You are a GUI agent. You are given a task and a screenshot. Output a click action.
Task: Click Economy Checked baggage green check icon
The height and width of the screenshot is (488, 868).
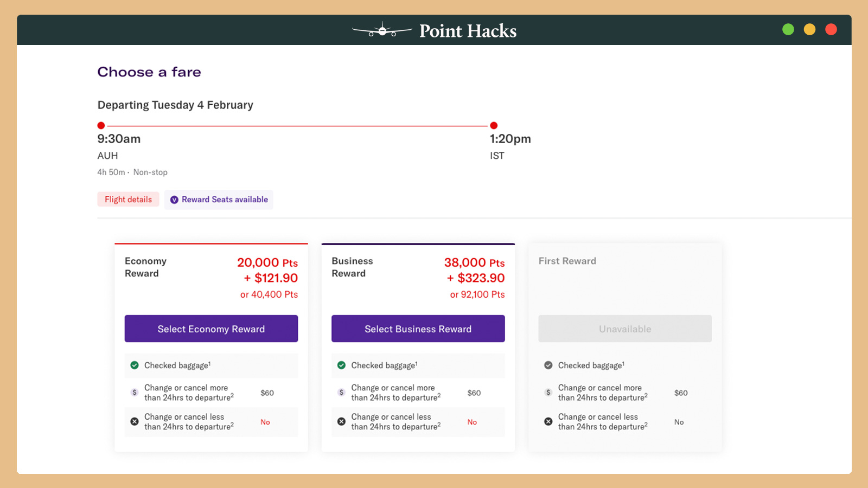[135, 365]
